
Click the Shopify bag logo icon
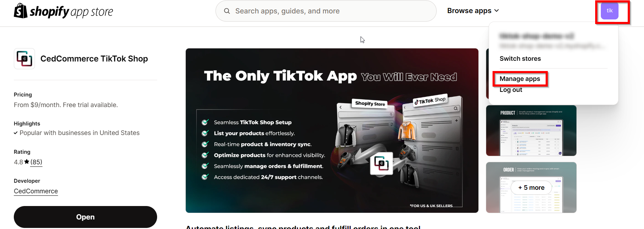tap(21, 11)
